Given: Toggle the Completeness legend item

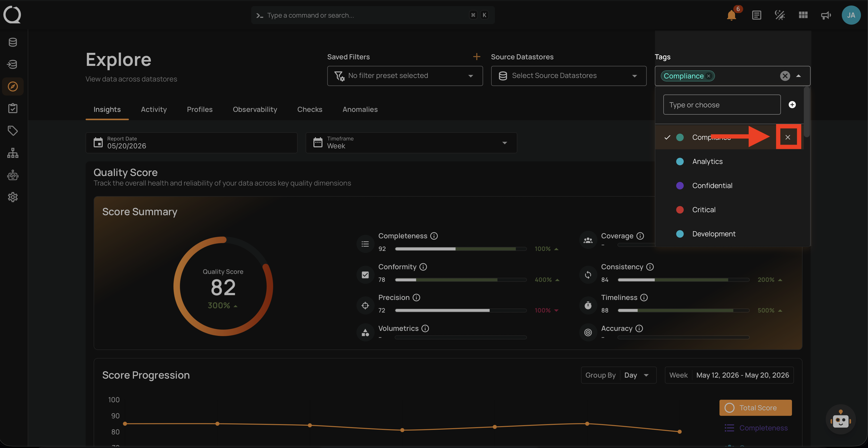Looking at the screenshot, I should pos(756,428).
